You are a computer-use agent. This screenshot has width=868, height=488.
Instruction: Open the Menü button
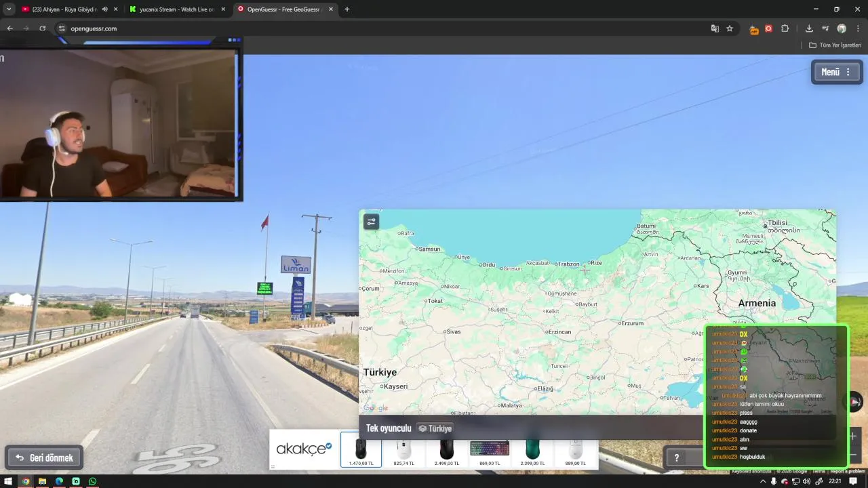[x=837, y=72]
